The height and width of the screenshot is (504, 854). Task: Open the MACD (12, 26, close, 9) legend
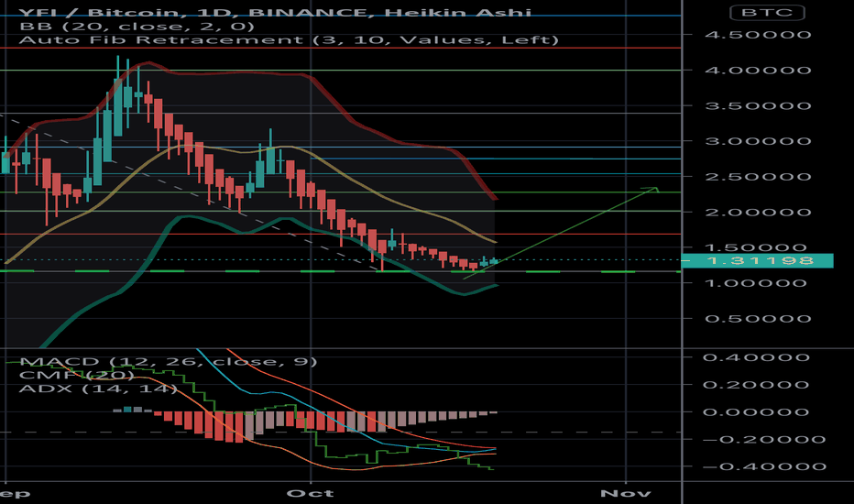tap(169, 362)
